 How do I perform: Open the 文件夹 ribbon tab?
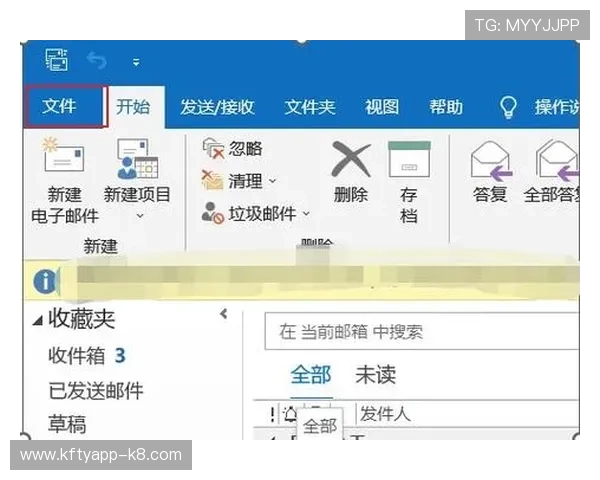[x=310, y=107]
